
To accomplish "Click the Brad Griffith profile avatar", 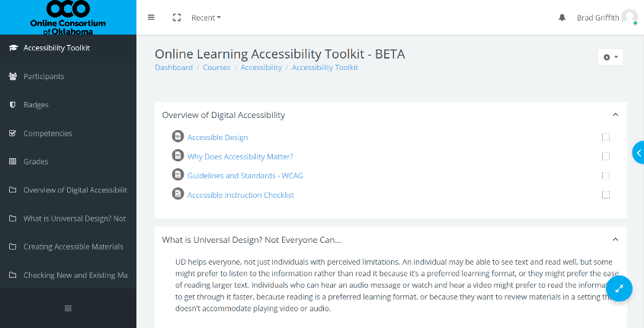I will pyautogui.click(x=629, y=18).
